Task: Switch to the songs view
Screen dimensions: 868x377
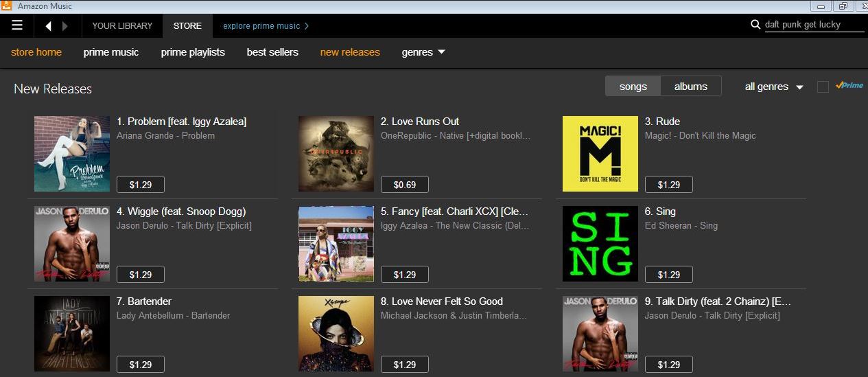Action: tap(633, 86)
